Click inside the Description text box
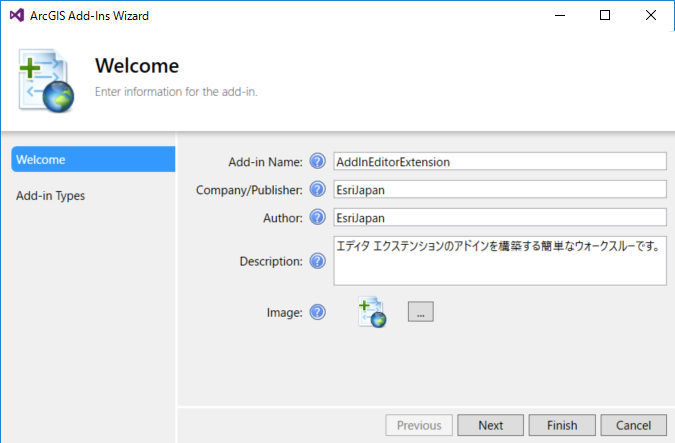This screenshot has height=443, width=675. click(500, 260)
